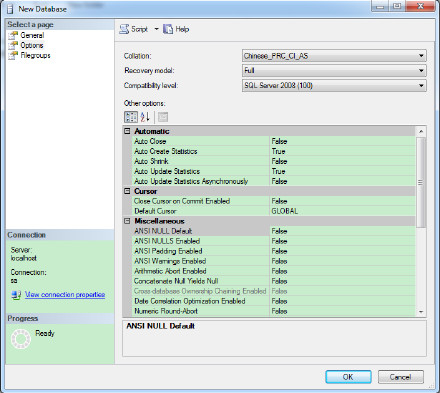This screenshot has height=393, width=440.
Task: Switch to Categorized view icon
Action: (131, 117)
